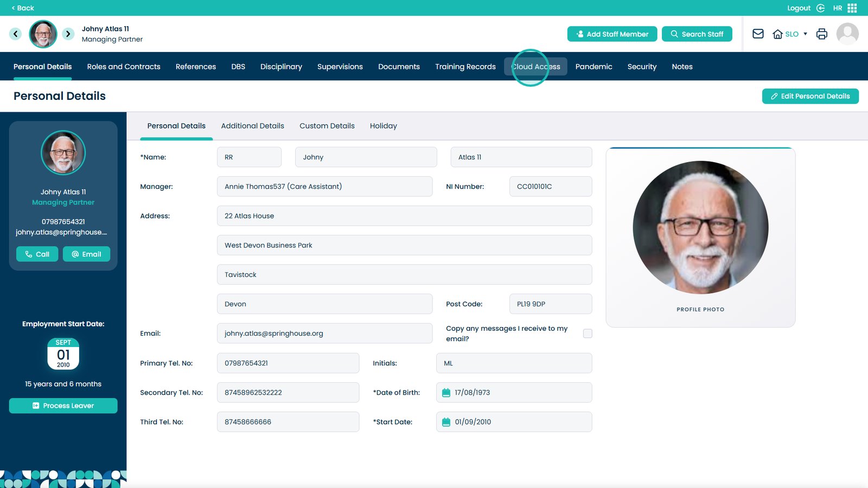Open Date of Birth calendar icon

(446, 393)
